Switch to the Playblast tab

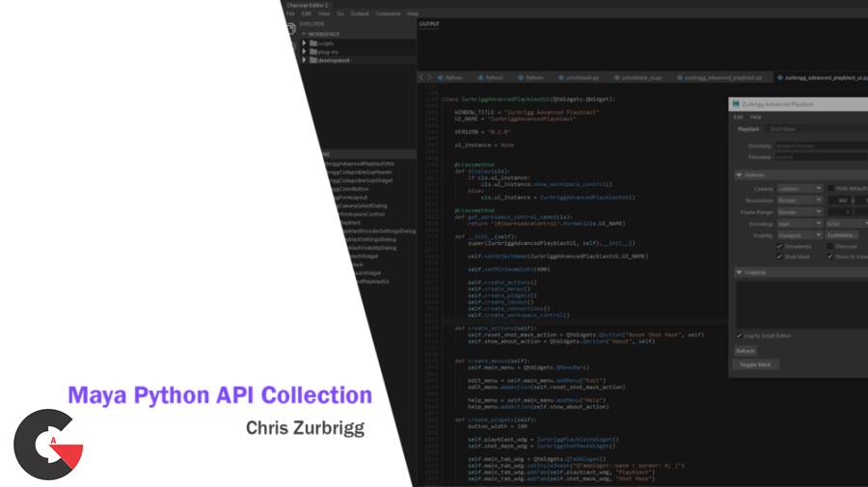748,129
